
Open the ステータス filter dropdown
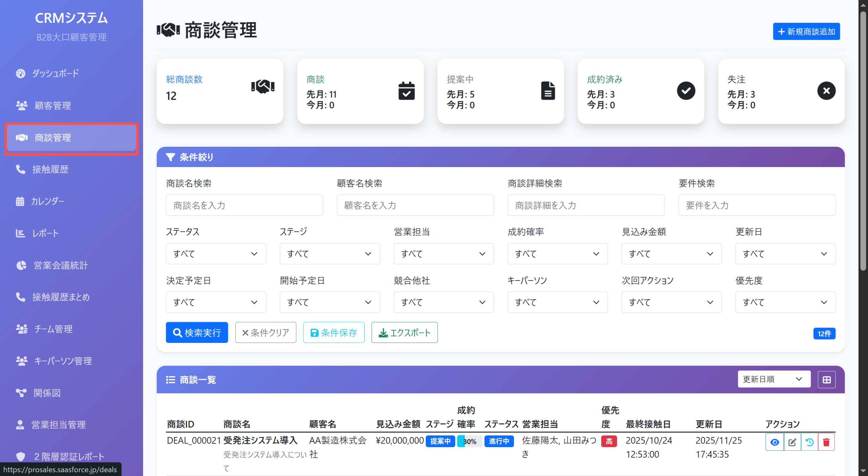click(216, 253)
